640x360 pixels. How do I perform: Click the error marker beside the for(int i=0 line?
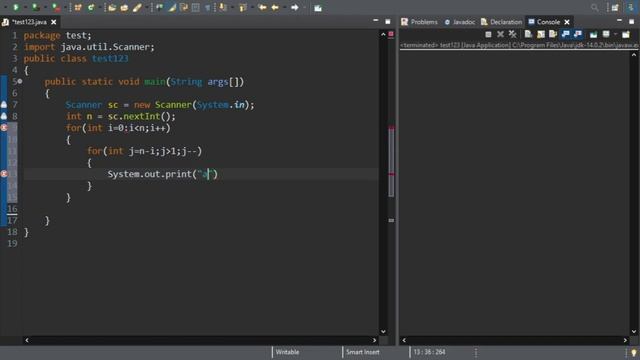click(4, 127)
